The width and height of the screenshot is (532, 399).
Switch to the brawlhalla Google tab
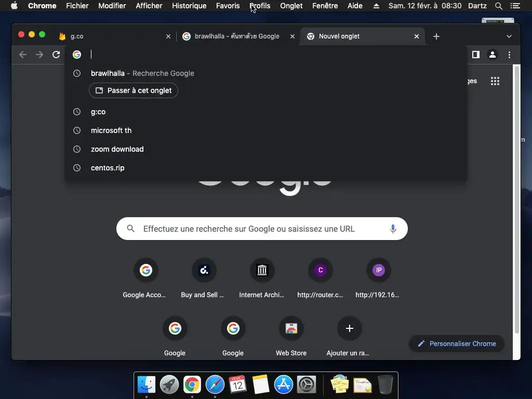[237, 36]
